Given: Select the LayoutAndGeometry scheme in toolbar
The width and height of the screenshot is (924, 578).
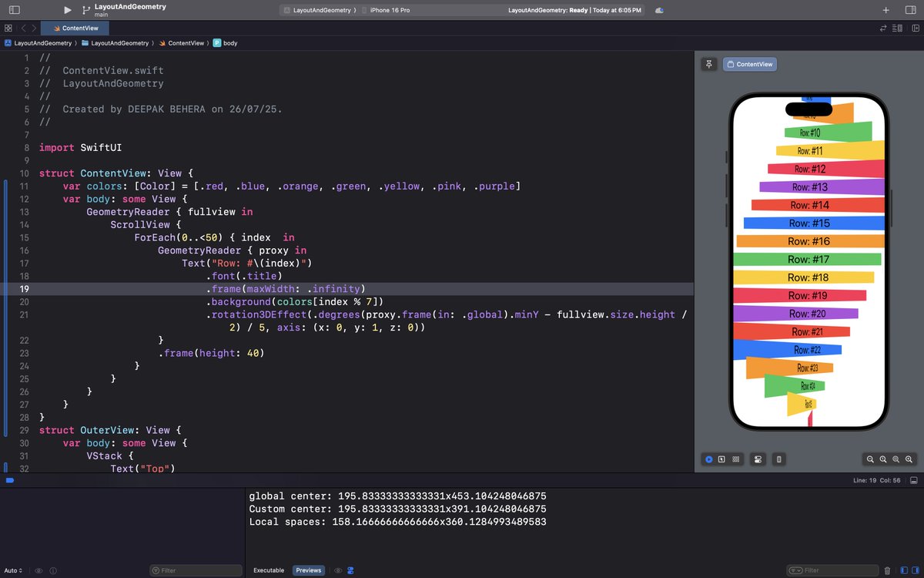Looking at the screenshot, I should pos(319,10).
